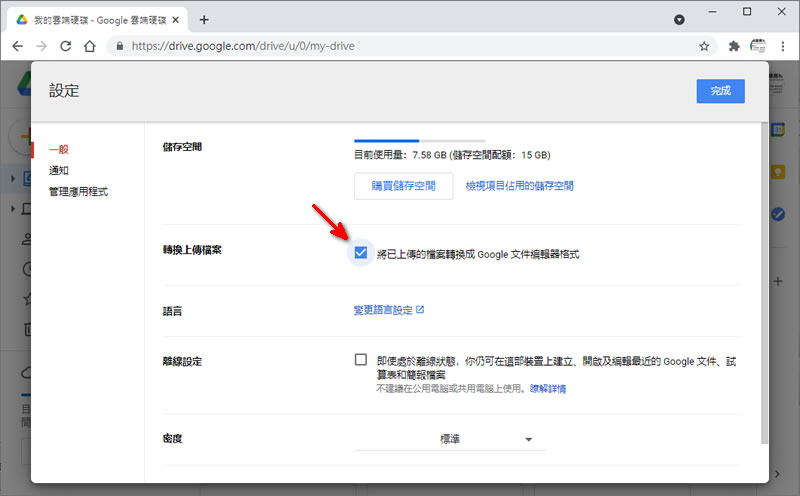800x496 pixels.
Task: Select the 一般 settings tab
Action: [59, 149]
